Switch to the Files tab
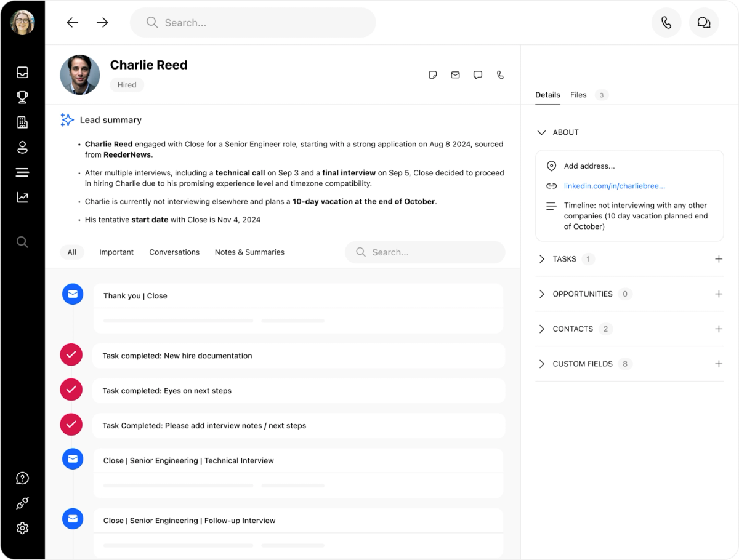The width and height of the screenshot is (739, 560). coord(578,95)
